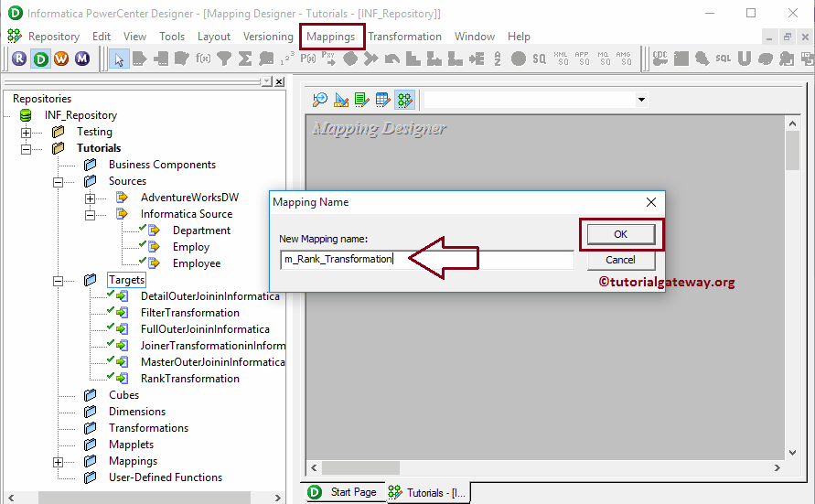Open the Mapplet Designer tool
Viewport: 815px width, 504px height.
pos(383,99)
